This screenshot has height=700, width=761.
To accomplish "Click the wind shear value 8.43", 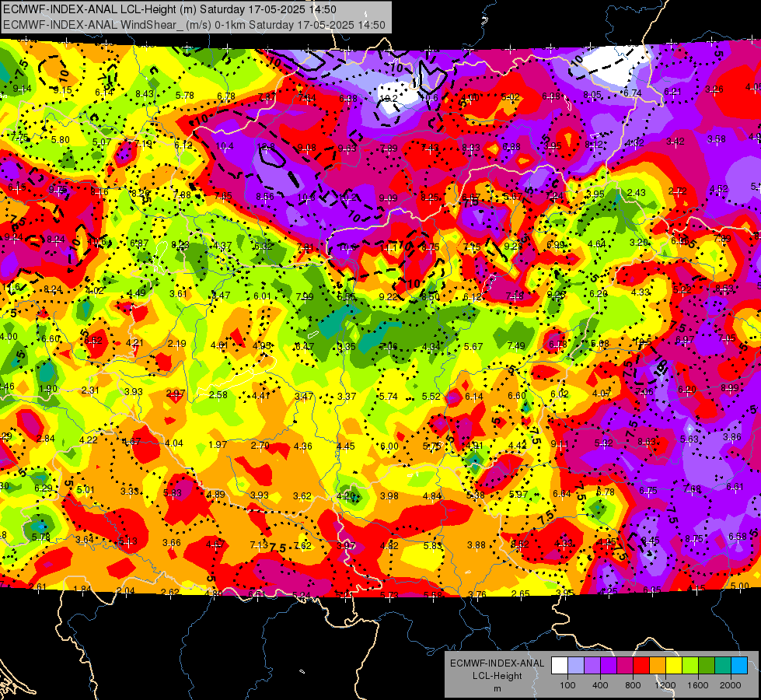I will tap(145, 94).
